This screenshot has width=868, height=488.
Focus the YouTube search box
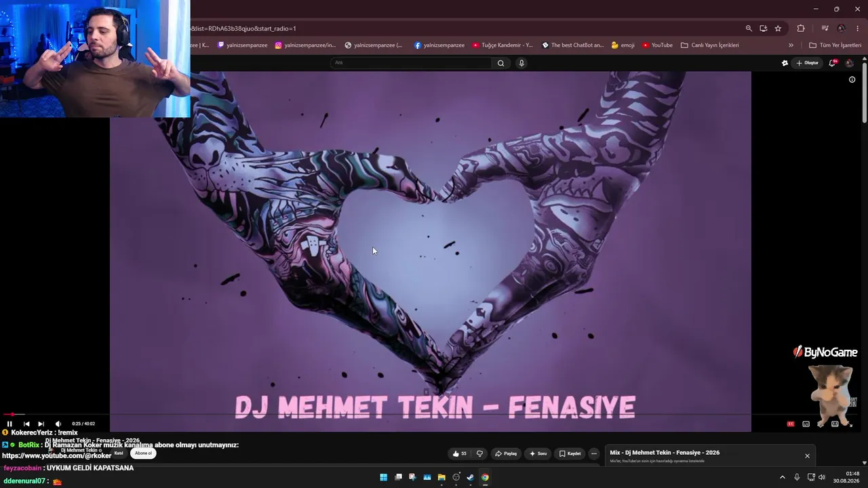click(411, 63)
